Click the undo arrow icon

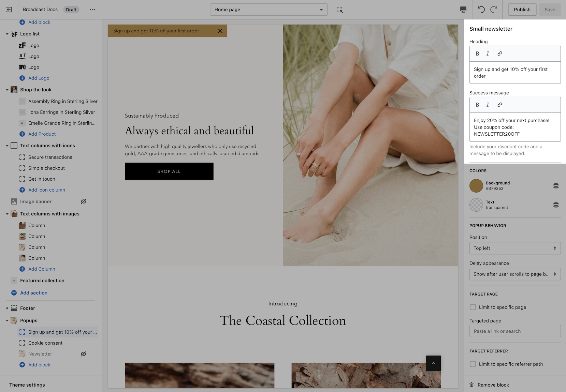pos(481,10)
